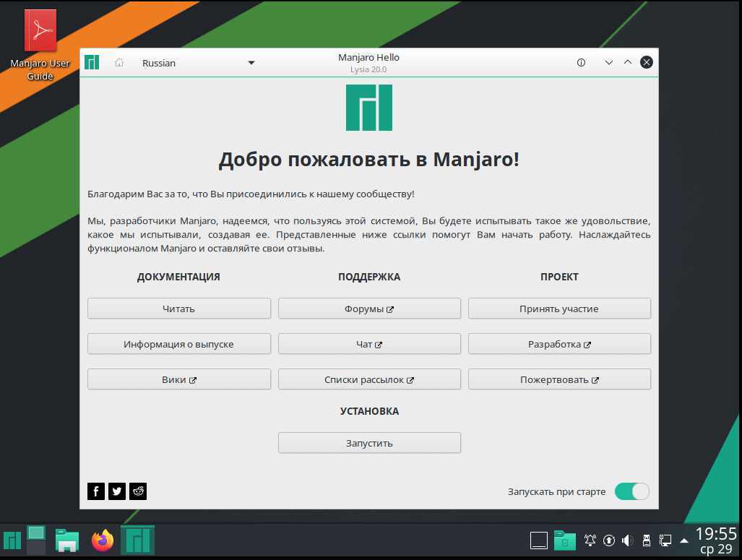Image resolution: width=742 pixels, height=560 pixels.
Task: Click the Читать button
Action: pos(179,309)
